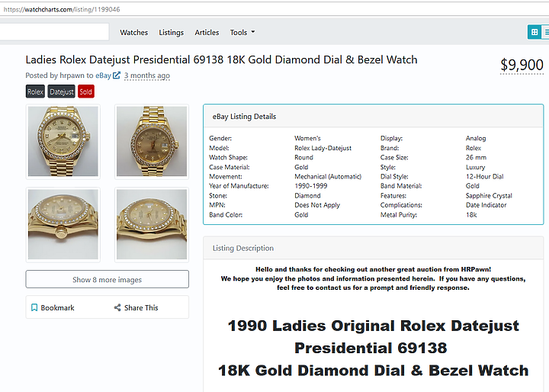The image size is (549, 392).
Task: Click 'Date Indicator' complications value
Action: click(x=486, y=205)
